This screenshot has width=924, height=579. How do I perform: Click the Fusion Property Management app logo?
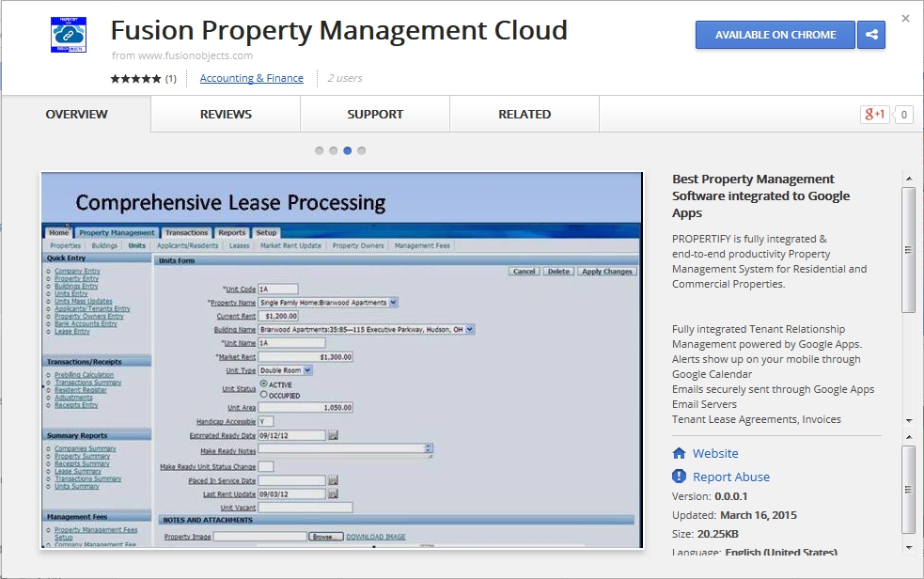coord(69,35)
